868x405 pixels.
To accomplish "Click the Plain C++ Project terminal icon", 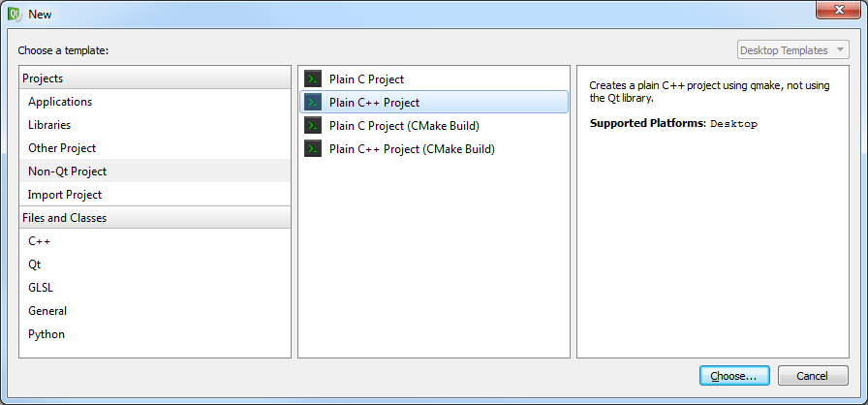I will (x=313, y=103).
